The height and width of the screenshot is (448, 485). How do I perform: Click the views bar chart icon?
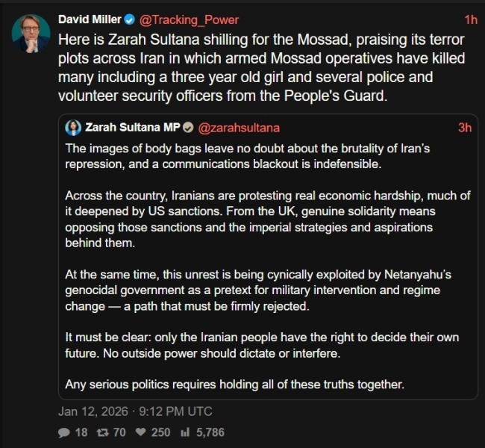[x=184, y=432]
